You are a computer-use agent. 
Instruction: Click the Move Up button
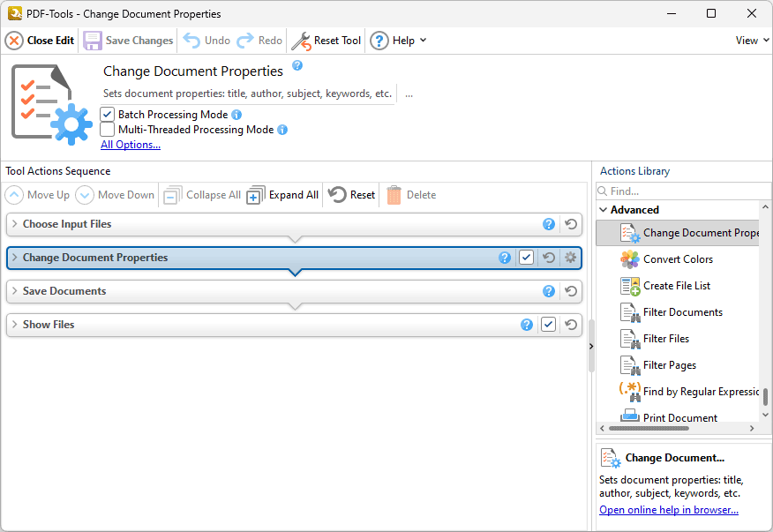(37, 195)
